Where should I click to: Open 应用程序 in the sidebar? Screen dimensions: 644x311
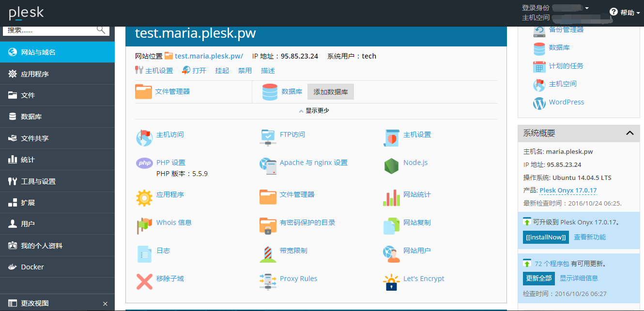pyautogui.click(x=57, y=74)
